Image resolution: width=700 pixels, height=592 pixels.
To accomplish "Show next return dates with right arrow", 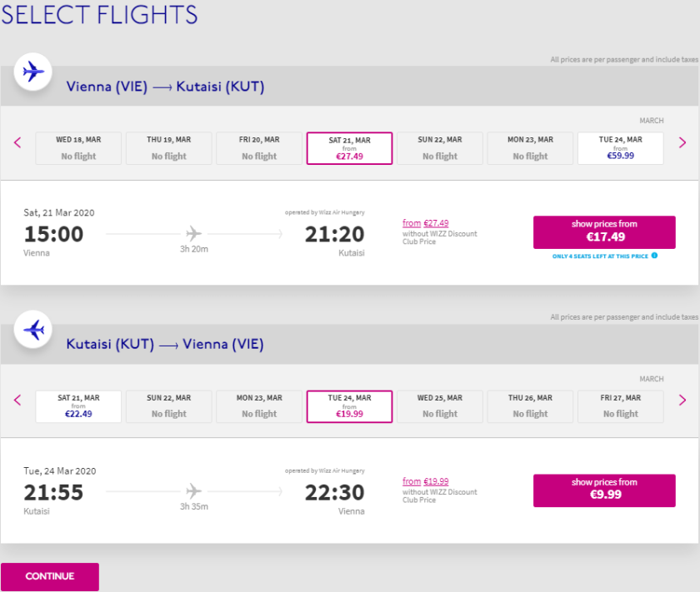I will 682,400.
